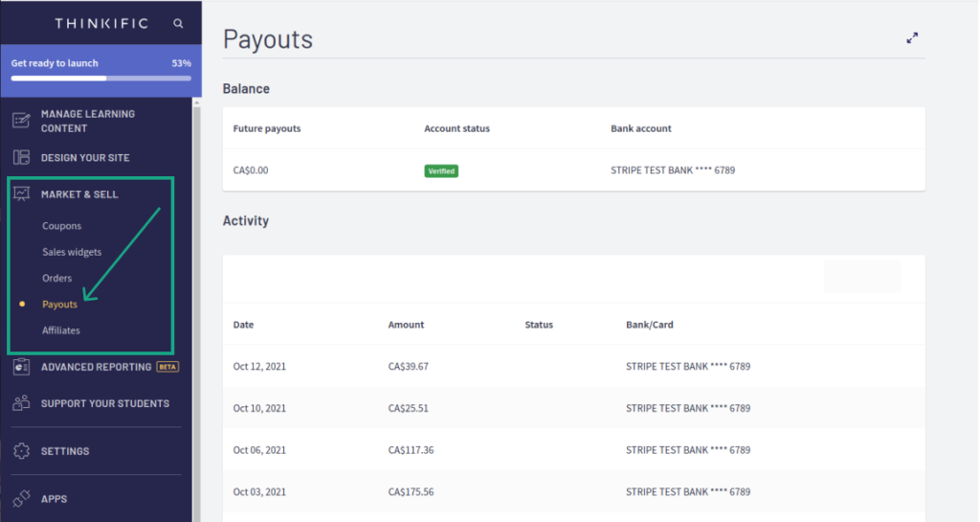Click the Design Your Site layout icon
The image size is (980, 522).
(21, 157)
